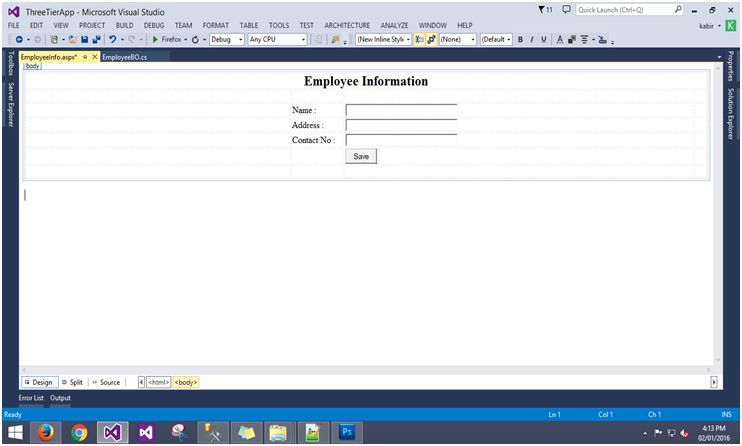This screenshot has width=742, height=446.
Task: Select the <html> tag in the tag navigator
Action: point(159,382)
